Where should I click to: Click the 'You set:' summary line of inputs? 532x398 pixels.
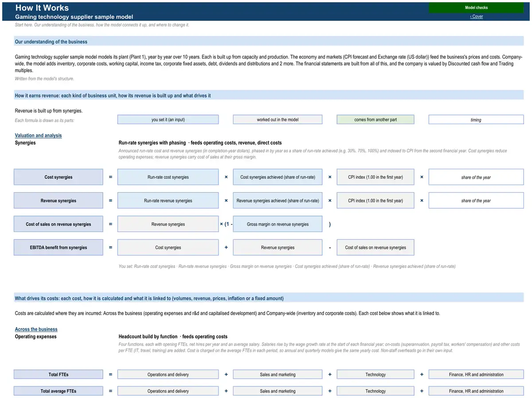(x=287, y=266)
